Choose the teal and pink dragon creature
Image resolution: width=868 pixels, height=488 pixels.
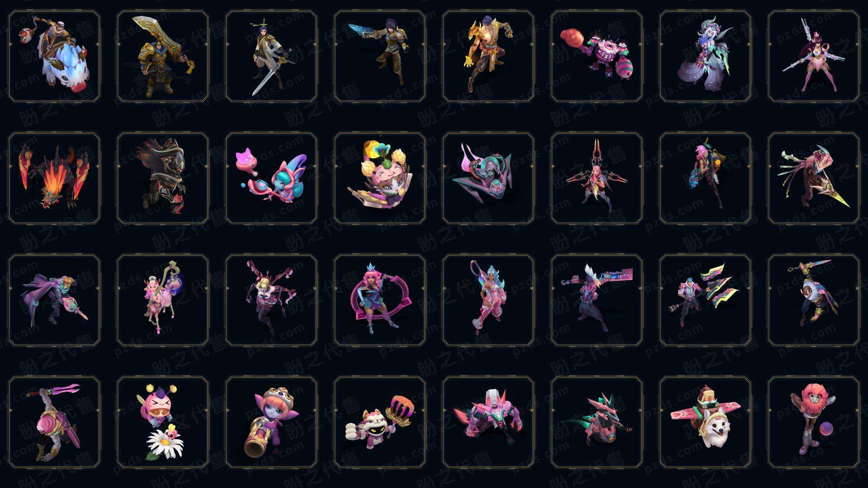[x=597, y=422]
